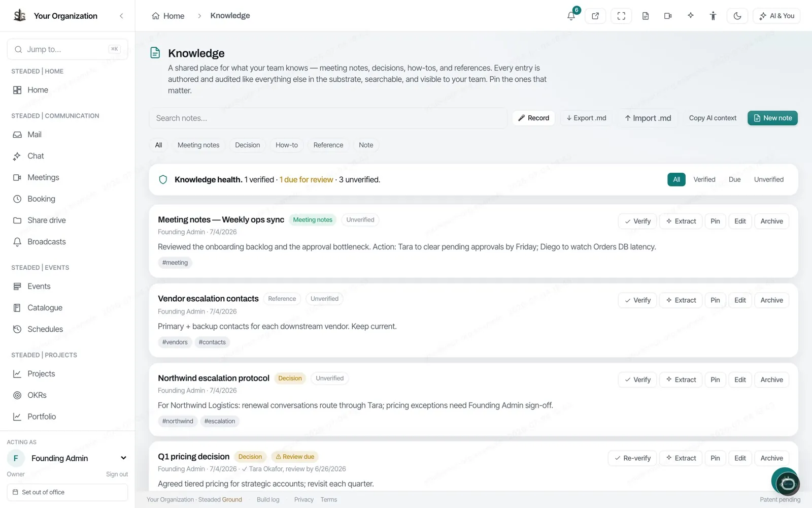Click the document icon in top bar
This screenshot has width=812, height=508.
tap(646, 16)
